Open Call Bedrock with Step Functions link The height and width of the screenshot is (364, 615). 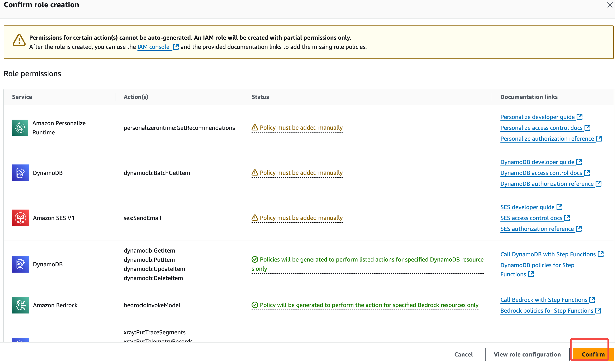pos(544,300)
